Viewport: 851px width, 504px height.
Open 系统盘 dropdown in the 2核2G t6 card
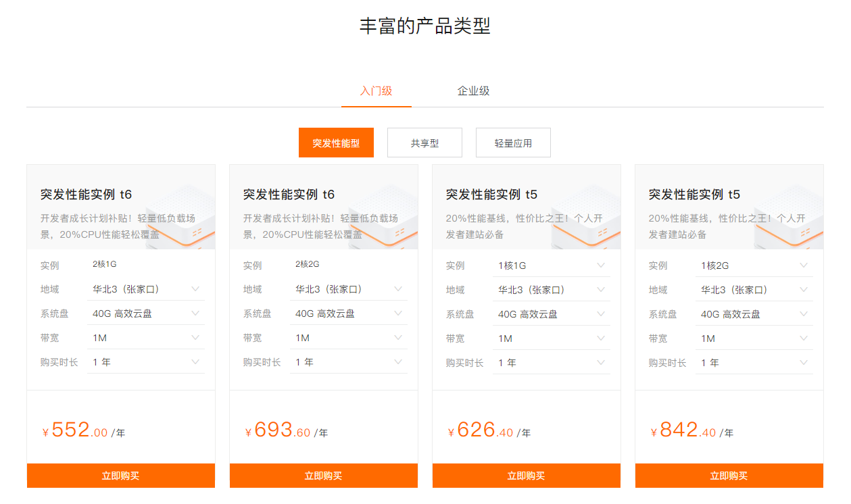coord(349,313)
